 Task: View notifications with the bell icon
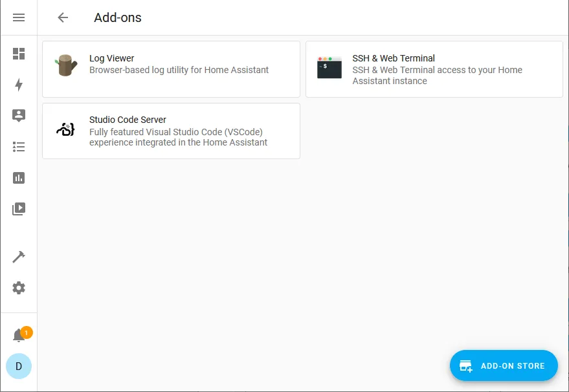[18, 334]
